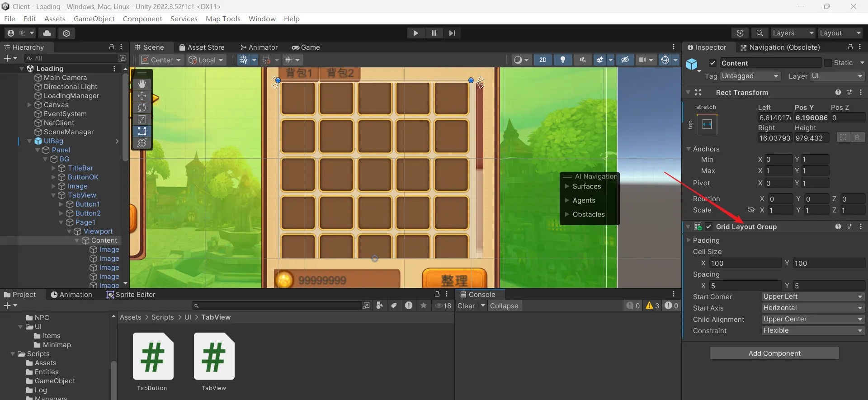Open the anchor presets stretch box
Screen dimensions: 868x400
pos(707,124)
